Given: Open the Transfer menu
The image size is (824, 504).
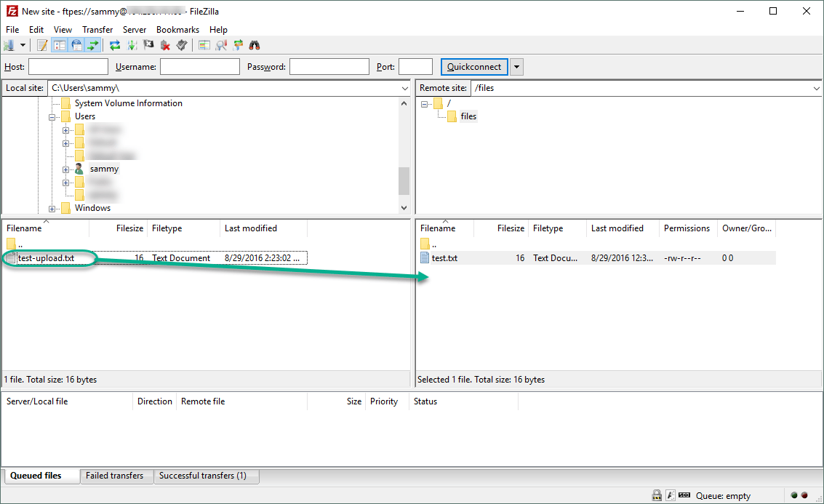Looking at the screenshot, I should point(97,29).
